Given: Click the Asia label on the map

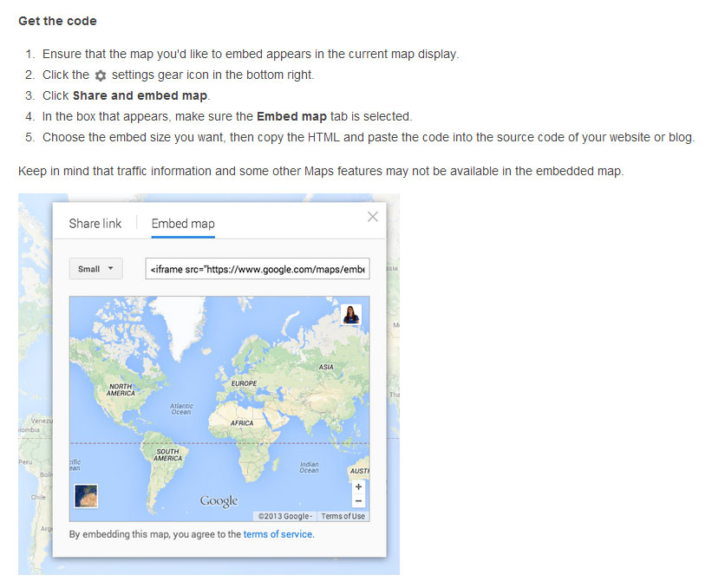Looking at the screenshot, I should pyautogui.click(x=326, y=367).
